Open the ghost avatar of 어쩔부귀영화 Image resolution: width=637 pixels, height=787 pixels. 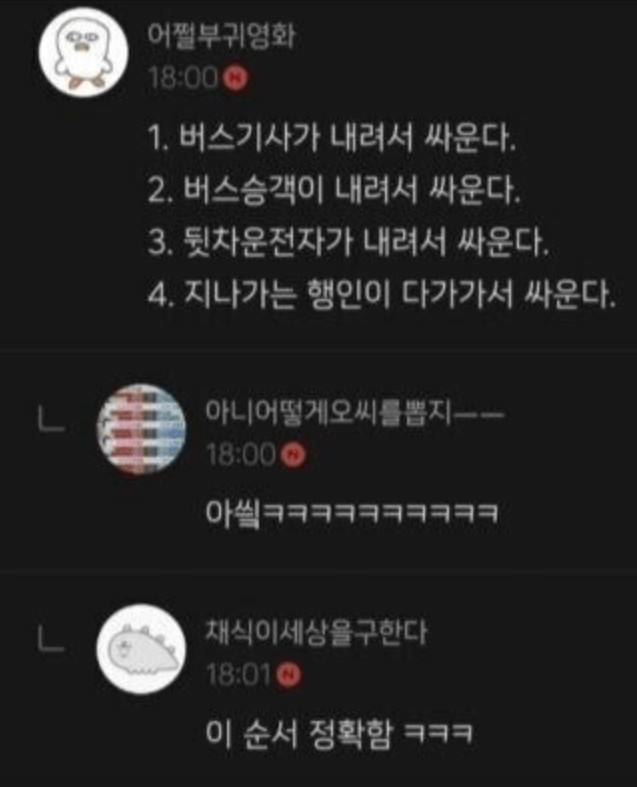pos(83,52)
